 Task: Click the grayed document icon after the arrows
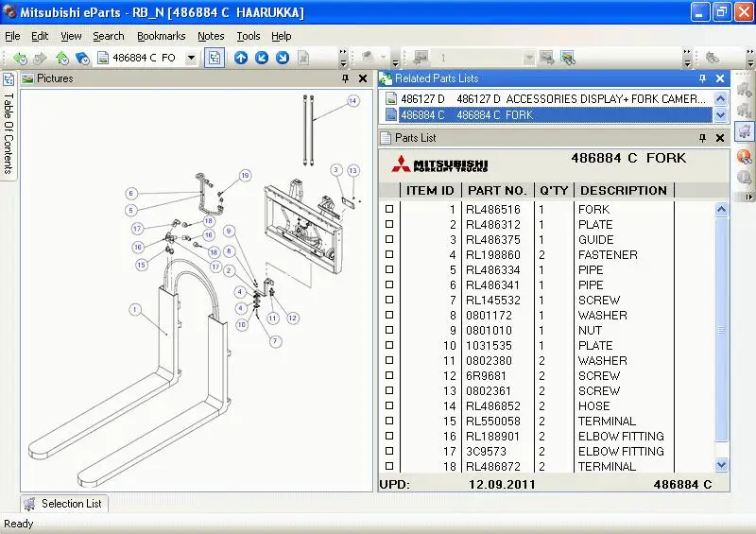302,59
